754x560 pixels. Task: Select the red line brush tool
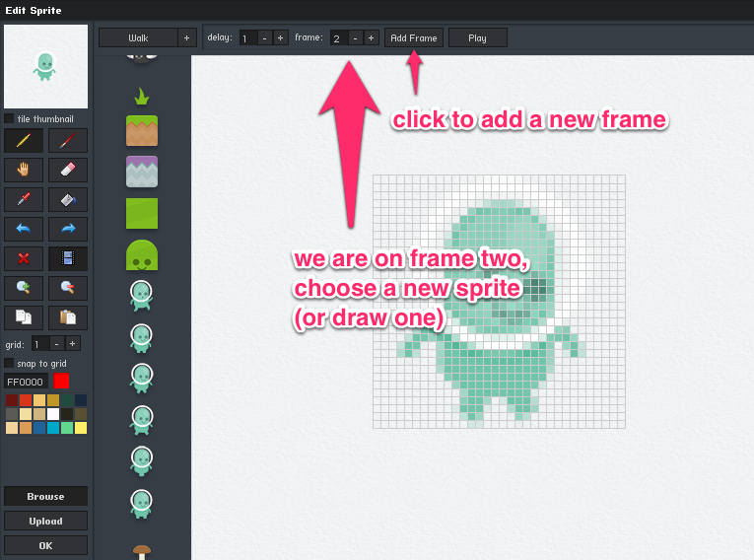[68, 140]
